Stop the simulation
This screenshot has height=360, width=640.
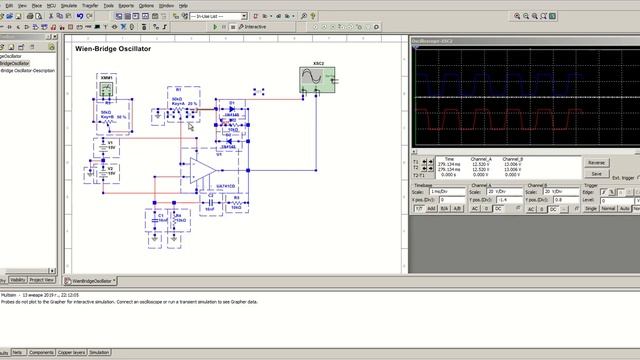click(x=233, y=27)
